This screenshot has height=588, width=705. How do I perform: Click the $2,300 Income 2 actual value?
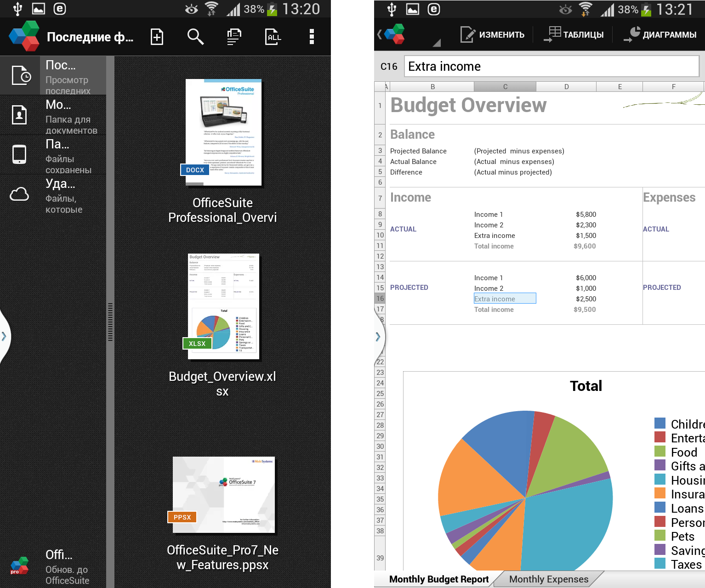(586, 225)
